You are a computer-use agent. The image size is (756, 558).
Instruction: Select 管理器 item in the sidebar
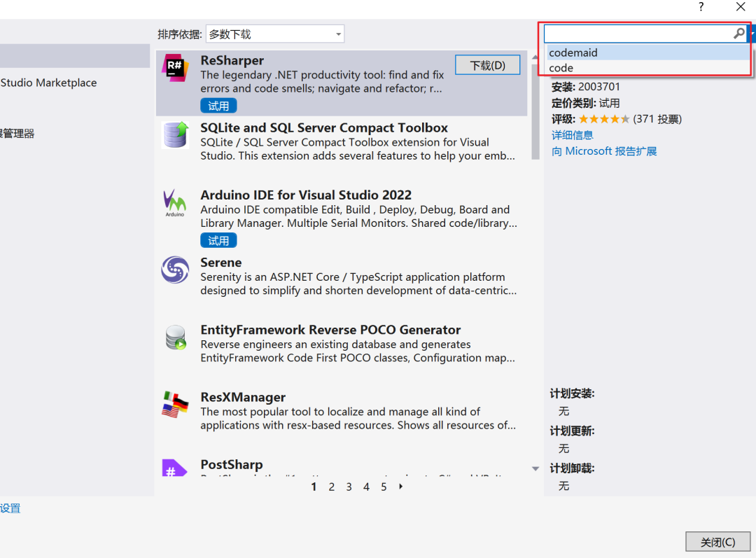[x=17, y=134]
